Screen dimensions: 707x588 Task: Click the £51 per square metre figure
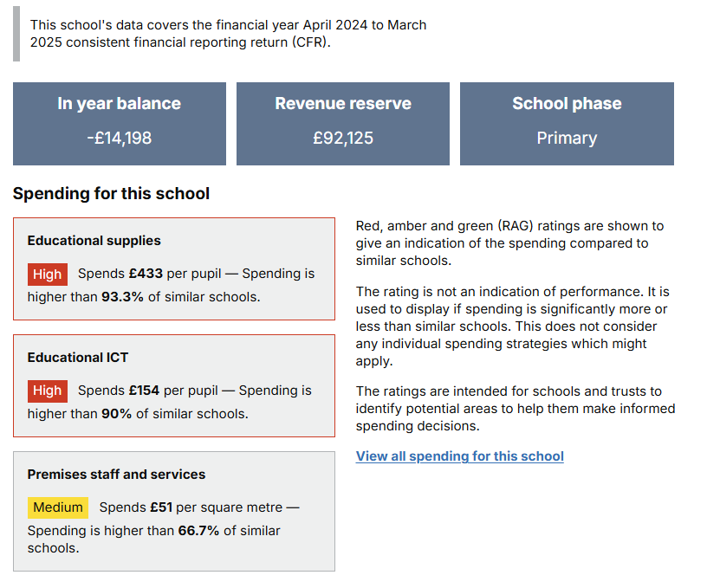point(161,507)
